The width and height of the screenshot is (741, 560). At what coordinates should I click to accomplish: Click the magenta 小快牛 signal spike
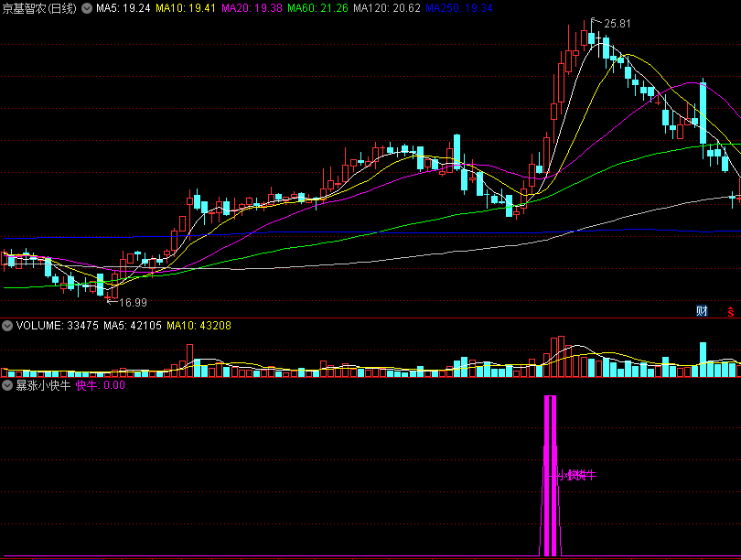tap(550, 476)
